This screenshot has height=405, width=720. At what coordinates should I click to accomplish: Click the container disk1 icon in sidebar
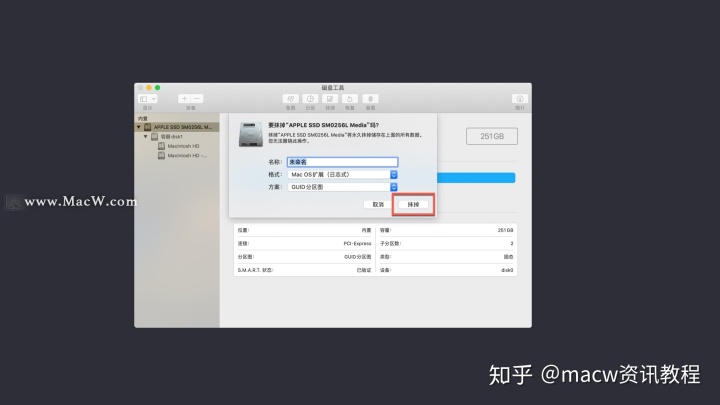(155, 136)
